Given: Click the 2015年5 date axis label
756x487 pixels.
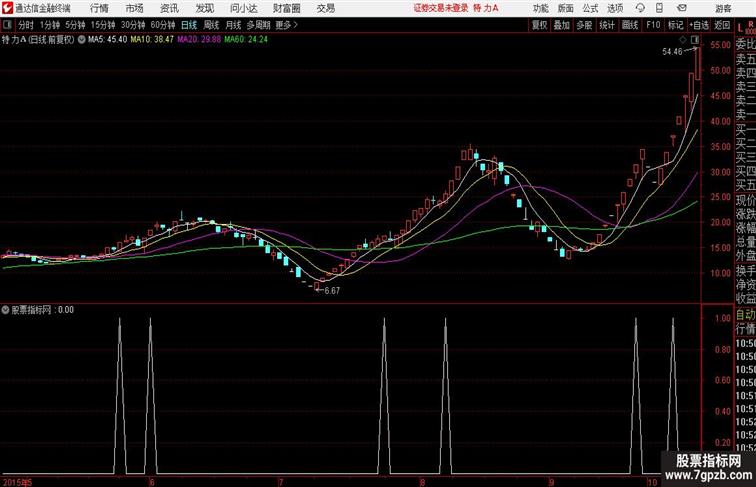Looking at the screenshot, I should coord(17,482).
